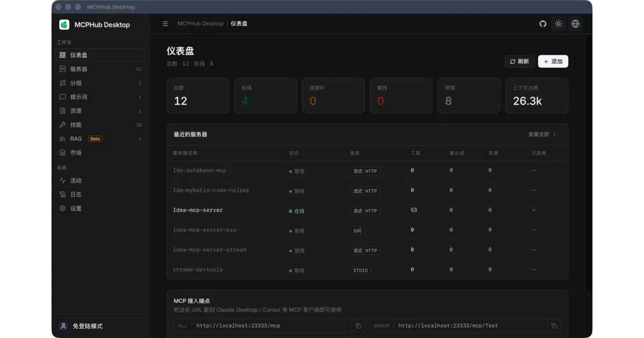Copy the ALL endpoint URL
This screenshot has height=338, width=644.
click(358, 326)
